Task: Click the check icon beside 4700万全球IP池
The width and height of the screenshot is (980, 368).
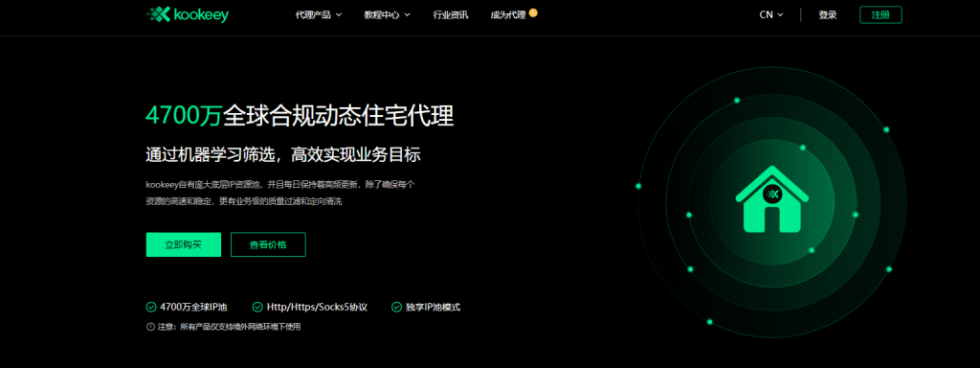Action: click(x=150, y=308)
